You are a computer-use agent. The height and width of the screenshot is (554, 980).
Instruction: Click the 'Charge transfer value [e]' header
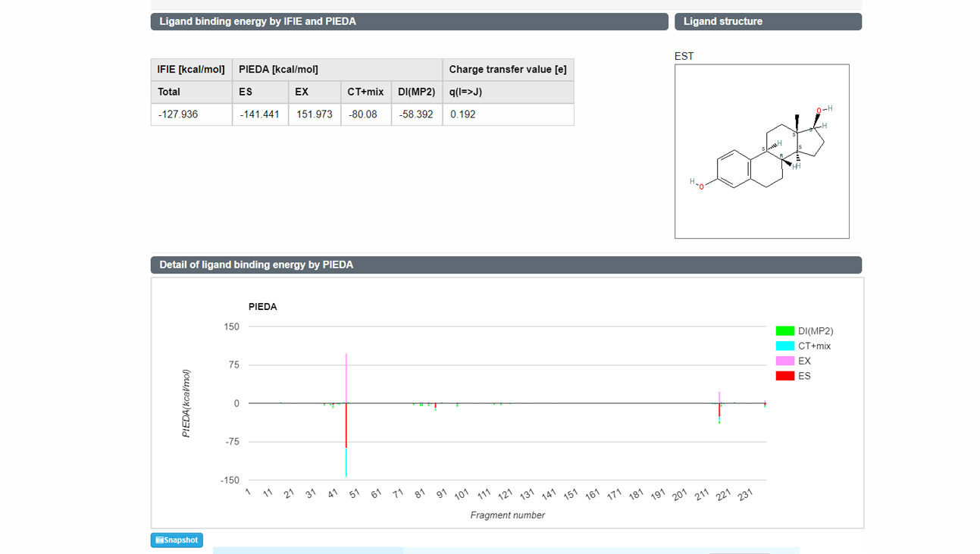click(x=509, y=70)
